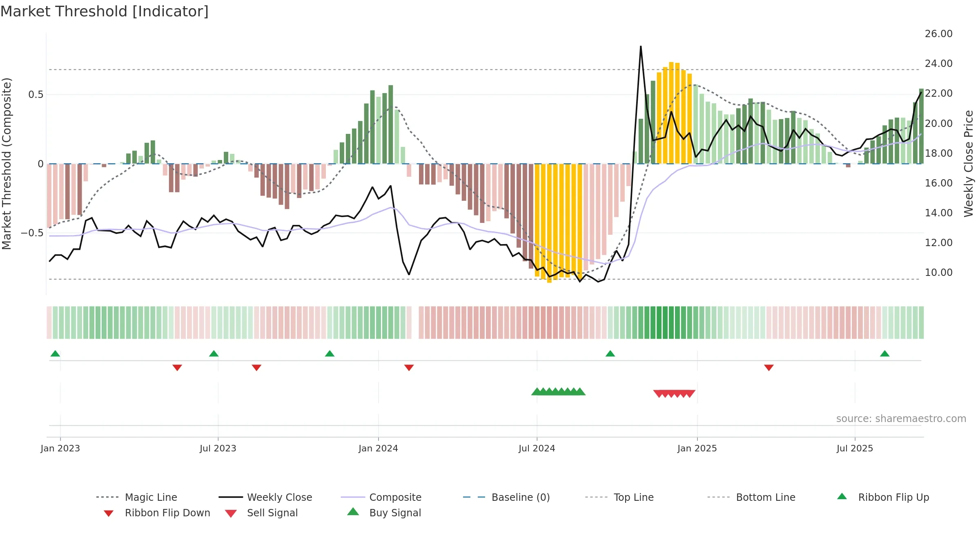Click the 0 composite axis label

click(x=40, y=164)
